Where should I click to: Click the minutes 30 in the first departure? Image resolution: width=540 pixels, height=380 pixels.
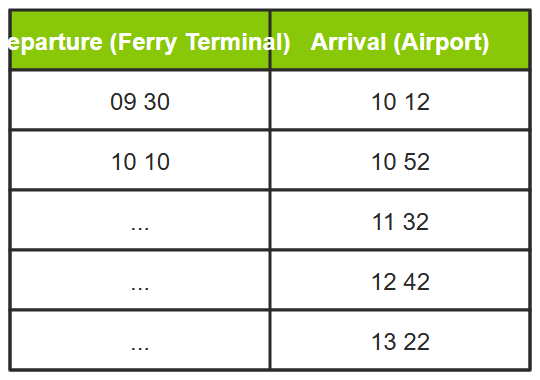[157, 102]
